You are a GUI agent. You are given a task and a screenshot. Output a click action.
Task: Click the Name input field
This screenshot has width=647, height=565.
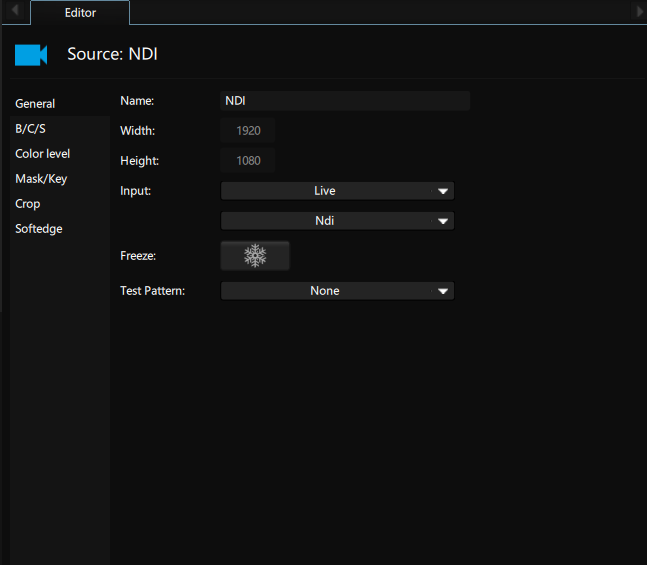click(345, 101)
